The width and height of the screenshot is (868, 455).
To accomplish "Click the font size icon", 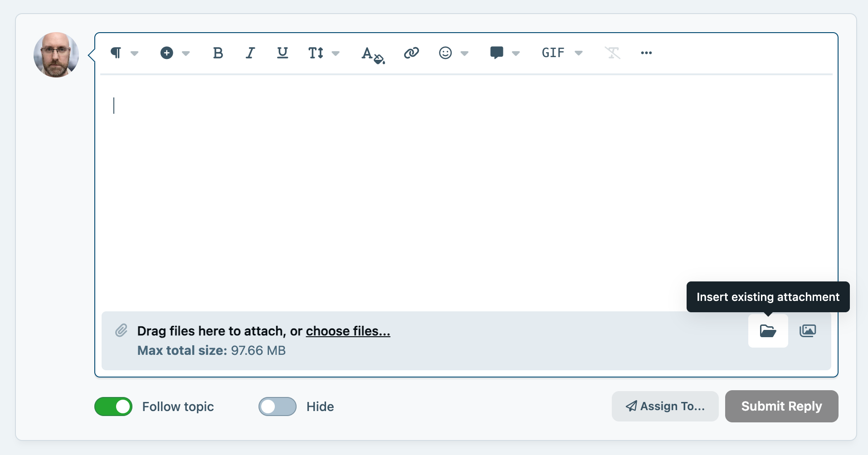I will (x=316, y=53).
